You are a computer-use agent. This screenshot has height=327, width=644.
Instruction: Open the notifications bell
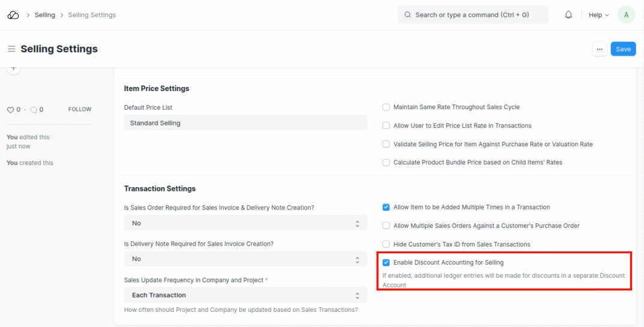point(568,15)
